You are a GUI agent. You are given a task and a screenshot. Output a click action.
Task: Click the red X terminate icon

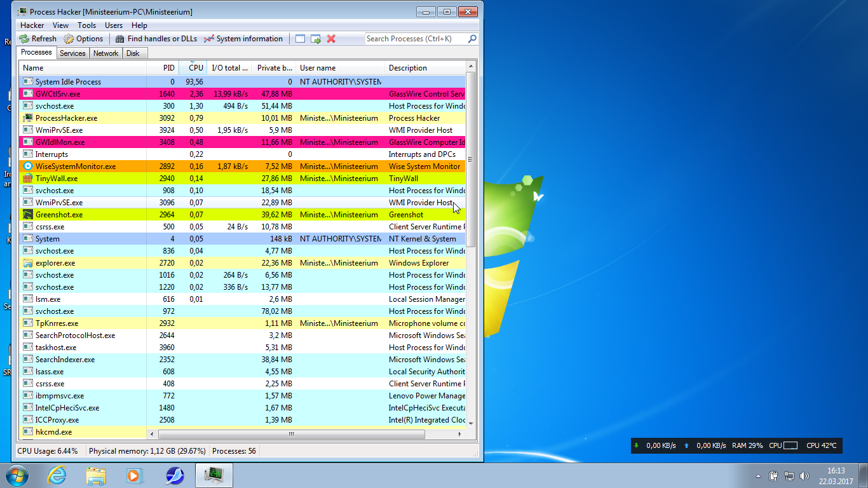coord(331,39)
